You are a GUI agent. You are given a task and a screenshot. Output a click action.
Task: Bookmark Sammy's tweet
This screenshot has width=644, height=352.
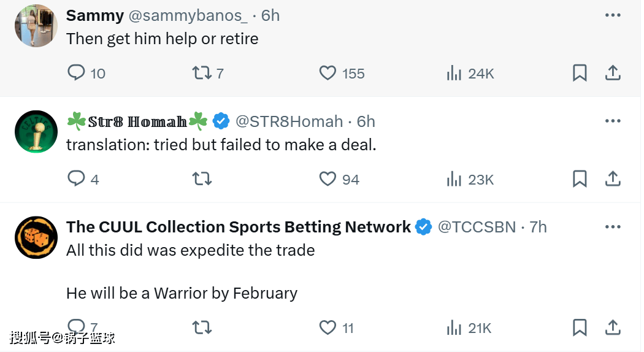click(580, 74)
